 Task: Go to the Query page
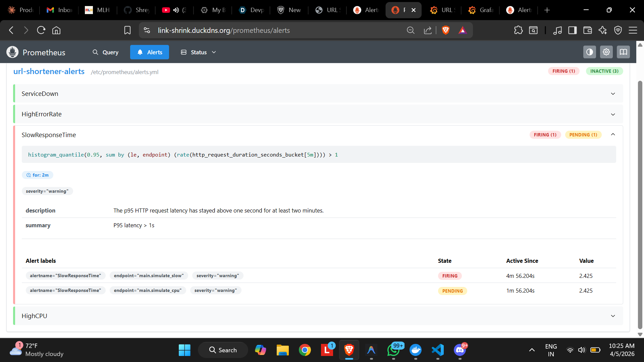click(x=105, y=52)
